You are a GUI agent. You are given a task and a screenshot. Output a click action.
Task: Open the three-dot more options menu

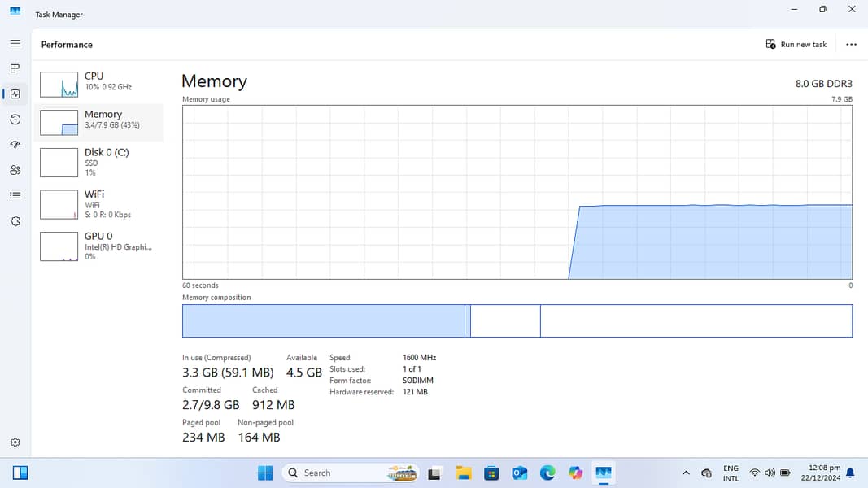click(x=851, y=45)
